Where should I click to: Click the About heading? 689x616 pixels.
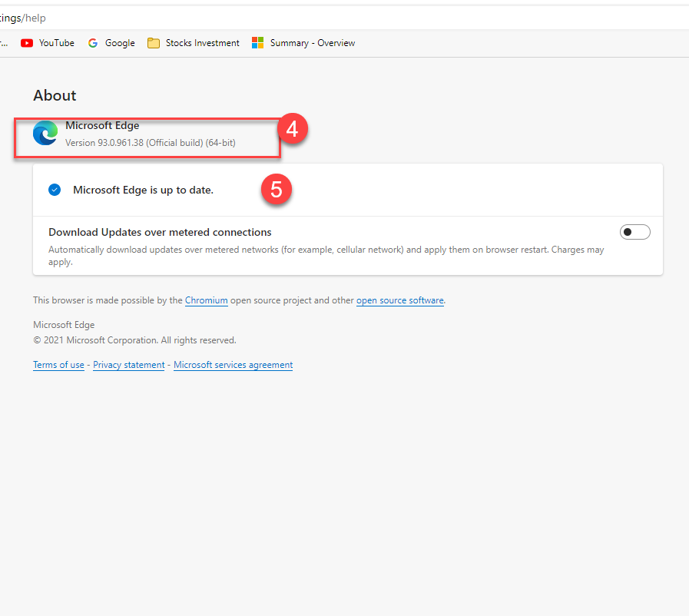pos(55,95)
